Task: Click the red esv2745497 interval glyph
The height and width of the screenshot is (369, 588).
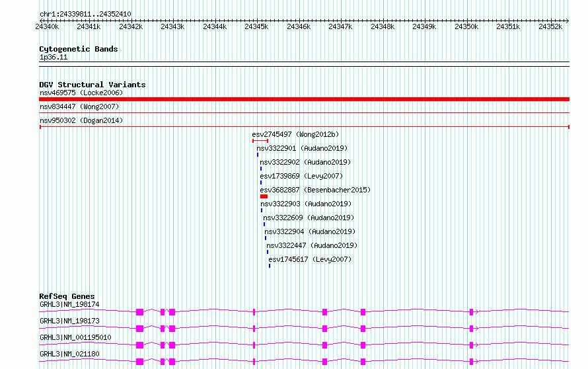Action: tap(260, 141)
